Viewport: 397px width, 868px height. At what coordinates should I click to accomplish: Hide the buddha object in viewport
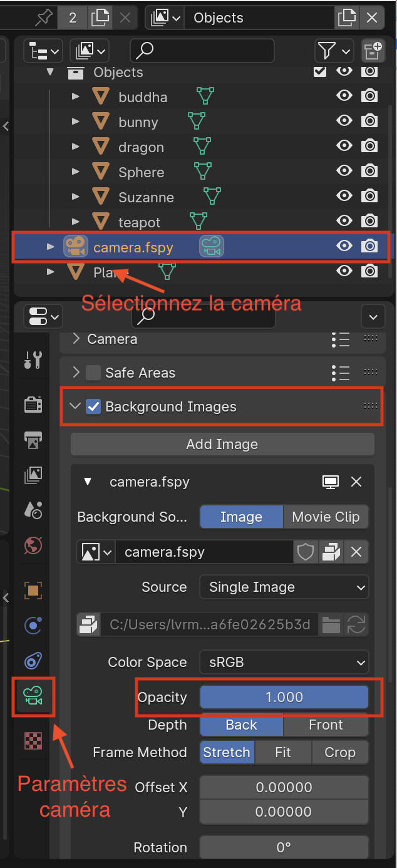tap(344, 96)
